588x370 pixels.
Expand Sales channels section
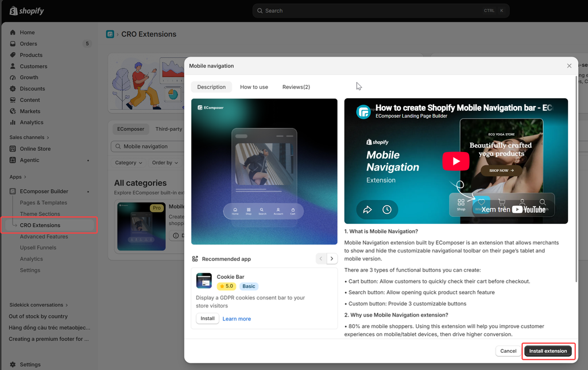pyautogui.click(x=29, y=138)
